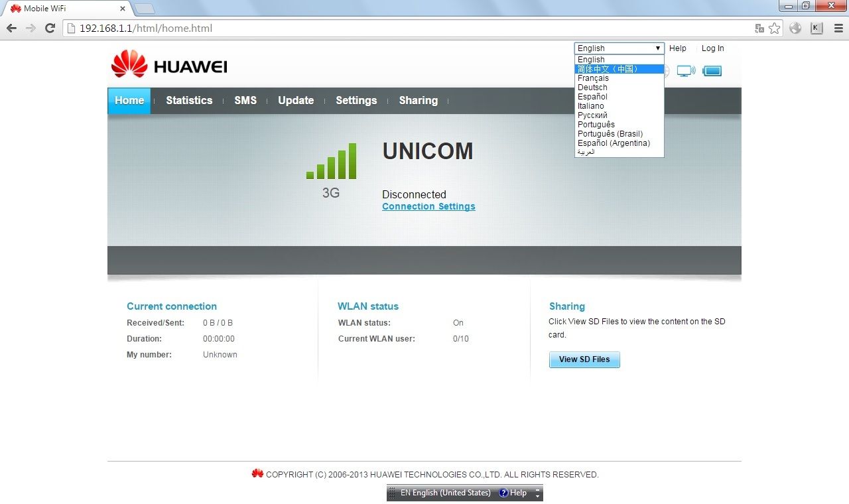Click the language bar drag grip
Image resolution: width=849 pixels, height=504 pixels.
point(392,493)
